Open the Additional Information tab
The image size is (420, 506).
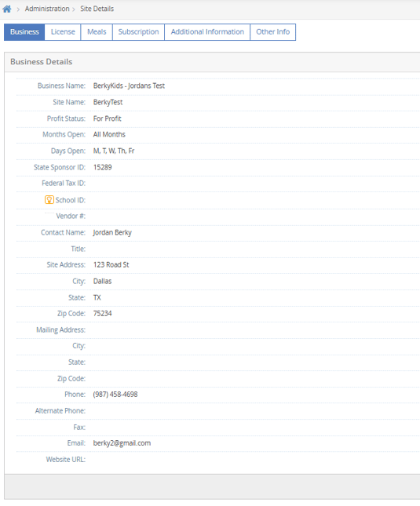(x=207, y=32)
